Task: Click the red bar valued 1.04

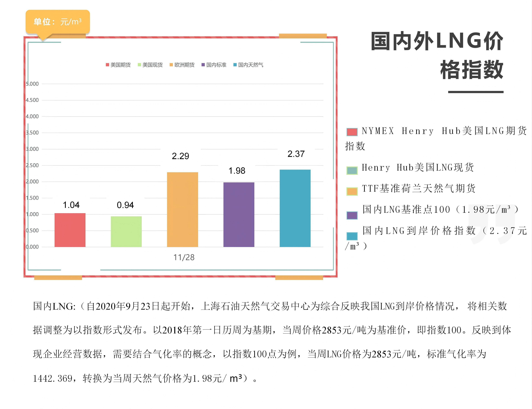Action: [x=70, y=230]
